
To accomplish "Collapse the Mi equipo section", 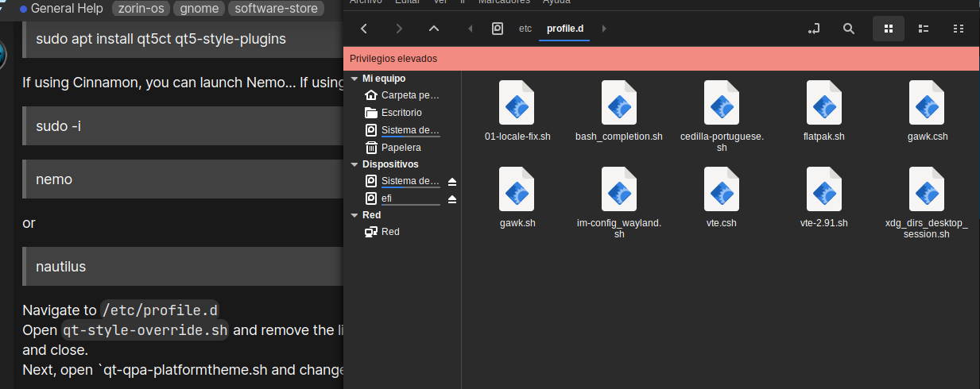I will pos(354,79).
